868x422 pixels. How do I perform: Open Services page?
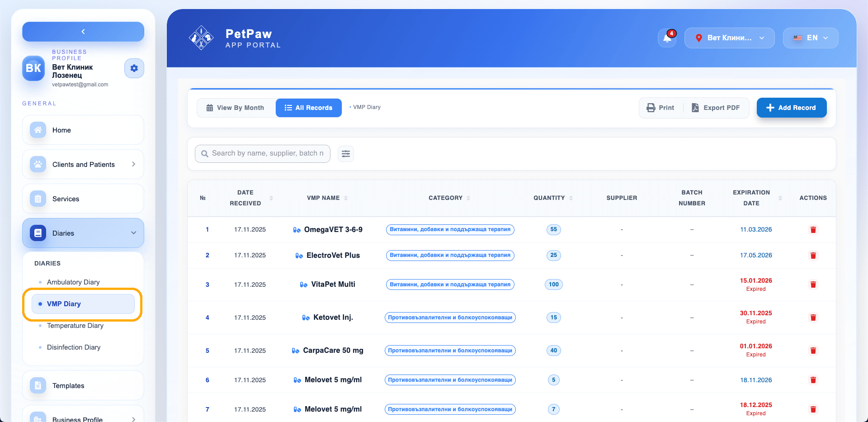(83, 199)
